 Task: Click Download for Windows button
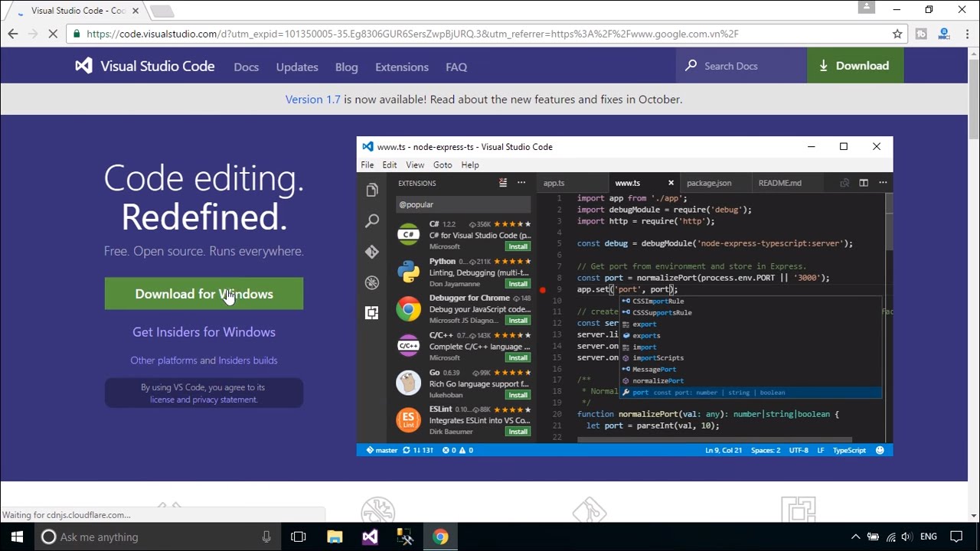pos(204,294)
